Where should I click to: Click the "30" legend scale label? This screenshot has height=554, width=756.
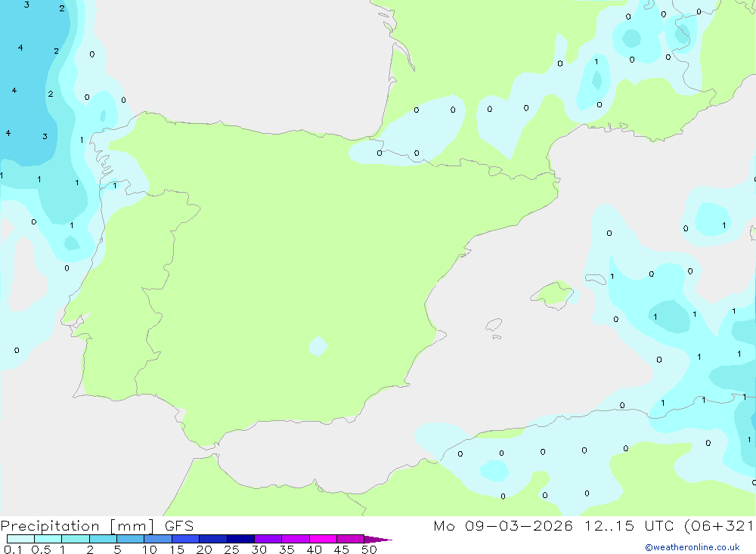259,549
